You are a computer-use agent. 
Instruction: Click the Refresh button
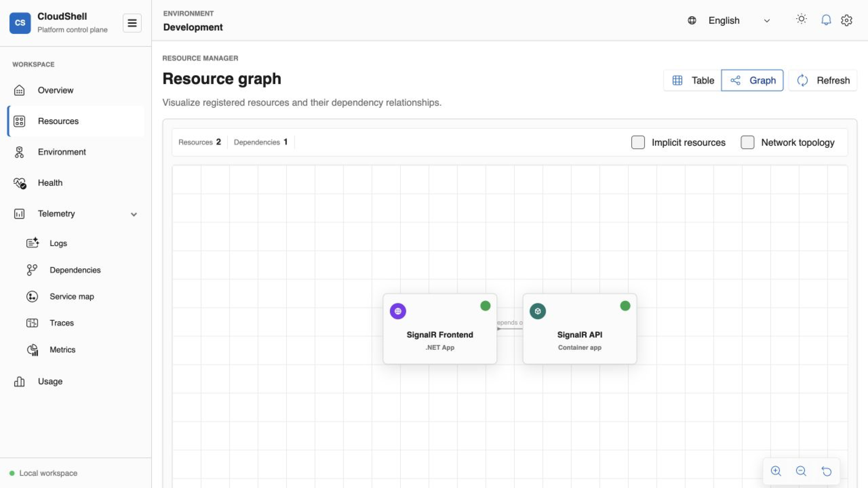click(823, 80)
